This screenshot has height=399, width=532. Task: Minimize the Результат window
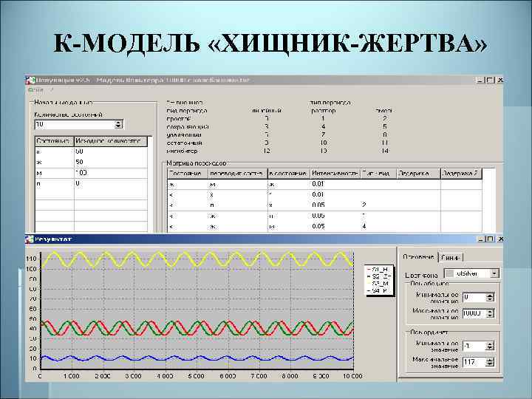click(482, 239)
